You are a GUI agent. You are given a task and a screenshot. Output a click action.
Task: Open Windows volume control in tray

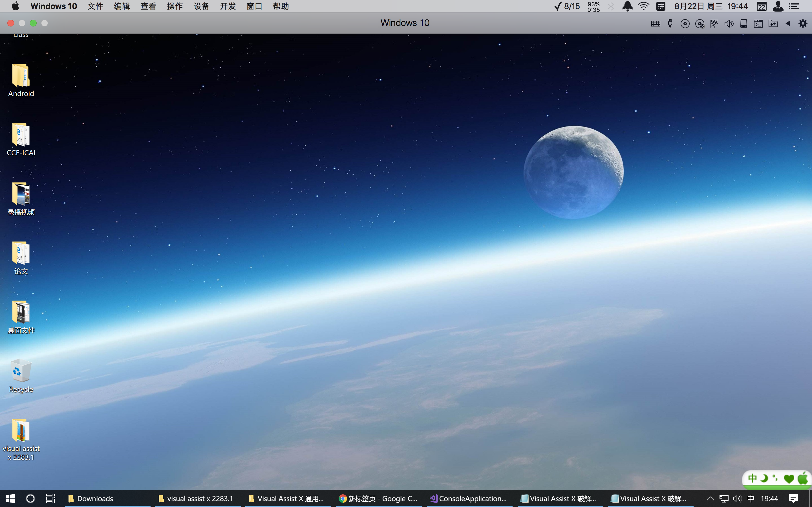(737, 499)
